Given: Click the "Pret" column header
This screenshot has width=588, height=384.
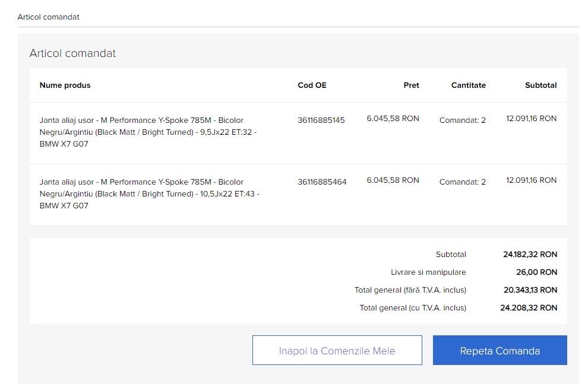Looking at the screenshot, I should pos(411,85).
